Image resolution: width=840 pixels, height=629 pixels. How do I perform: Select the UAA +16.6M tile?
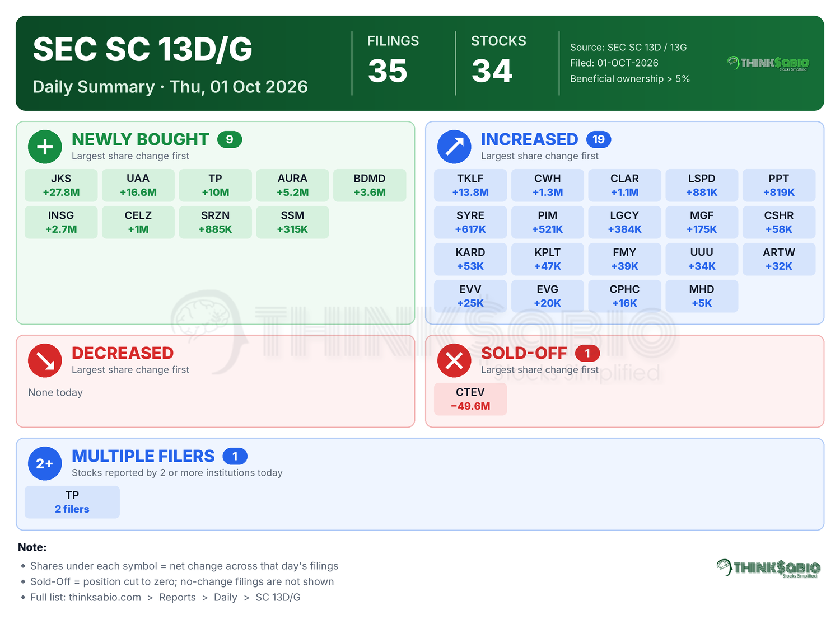138,185
